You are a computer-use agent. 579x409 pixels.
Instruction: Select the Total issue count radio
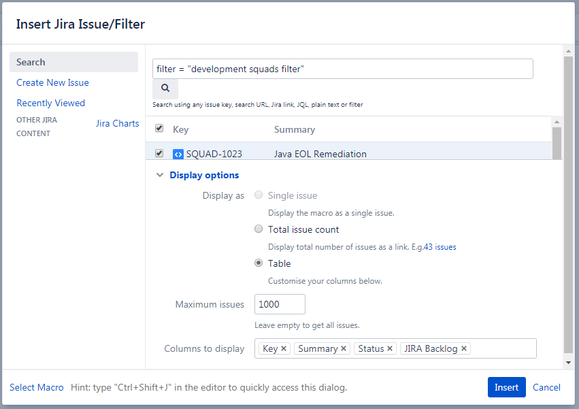click(258, 229)
